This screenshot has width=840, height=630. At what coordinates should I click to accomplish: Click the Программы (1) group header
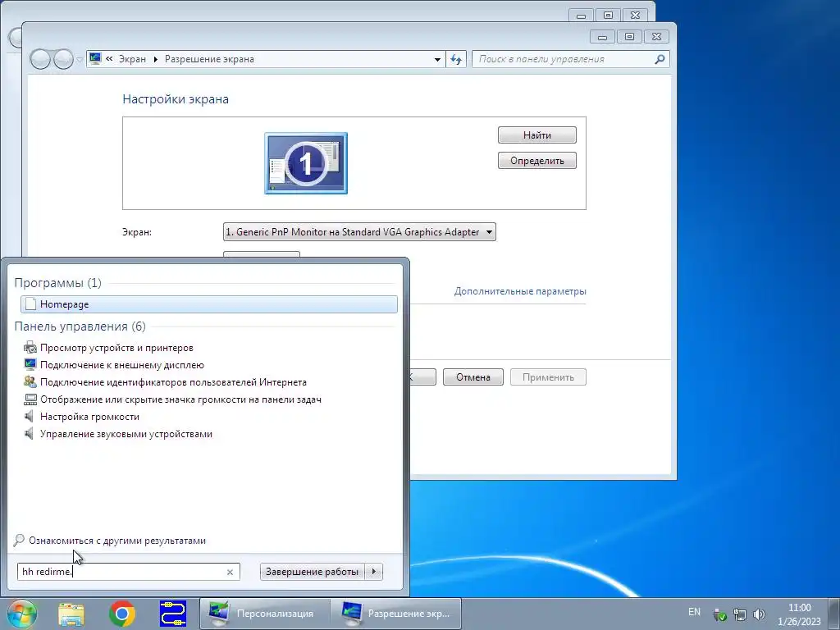click(x=58, y=283)
